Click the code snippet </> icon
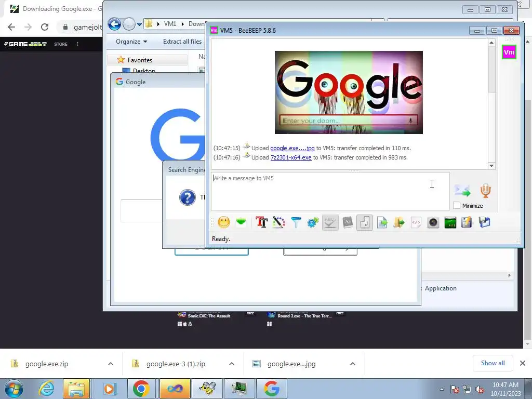The height and width of the screenshot is (399, 532). (x=416, y=222)
